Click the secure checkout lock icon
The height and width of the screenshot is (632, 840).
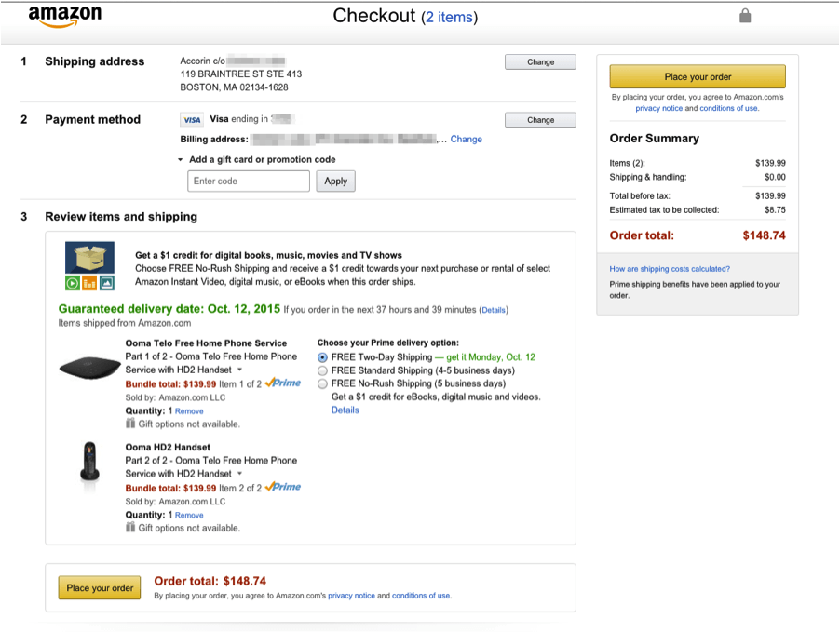point(744,16)
